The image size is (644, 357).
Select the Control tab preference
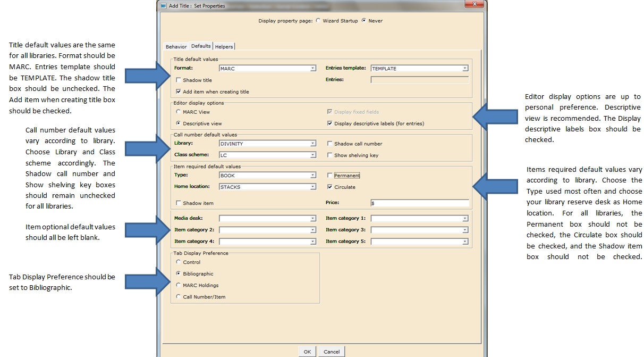coord(178,262)
